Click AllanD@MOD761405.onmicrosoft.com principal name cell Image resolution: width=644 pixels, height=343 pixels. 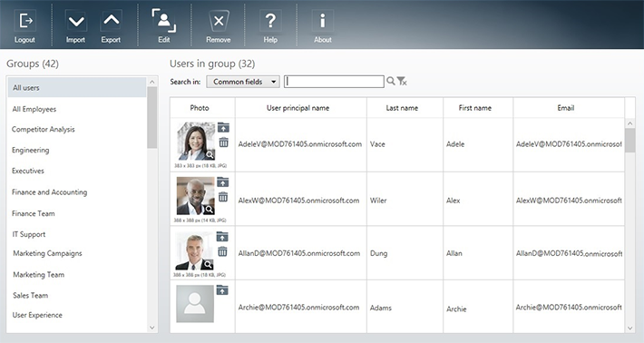301,253
